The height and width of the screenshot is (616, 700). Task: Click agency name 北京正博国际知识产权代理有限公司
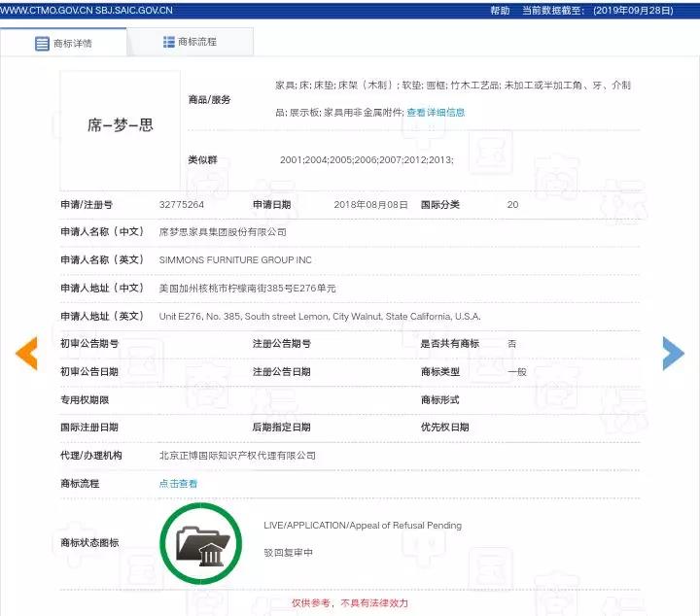point(237,455)
